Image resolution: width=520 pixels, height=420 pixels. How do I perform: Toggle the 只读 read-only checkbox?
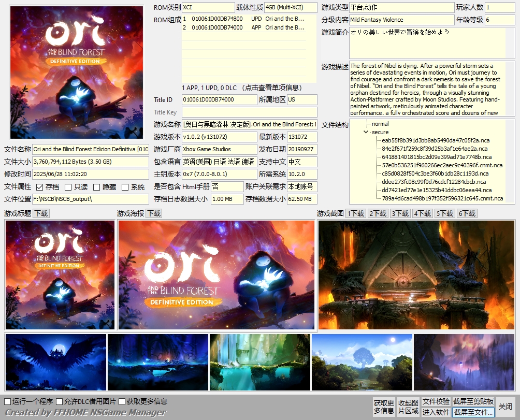click(x=68, y=187)
